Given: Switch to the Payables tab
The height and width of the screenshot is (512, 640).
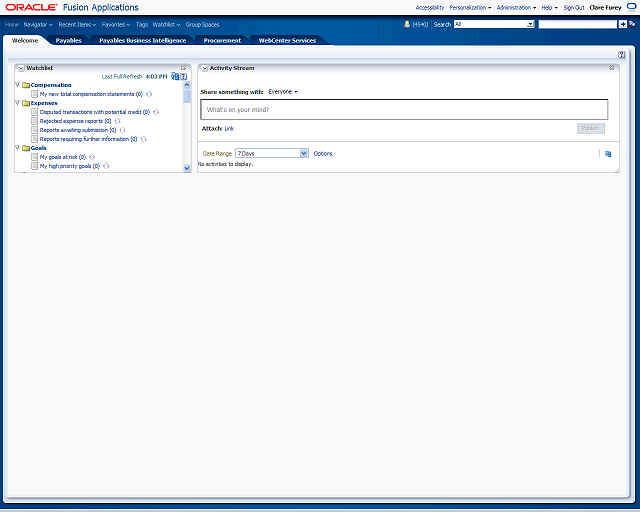Looking at the screenshot, I should [x=69, y=41].
